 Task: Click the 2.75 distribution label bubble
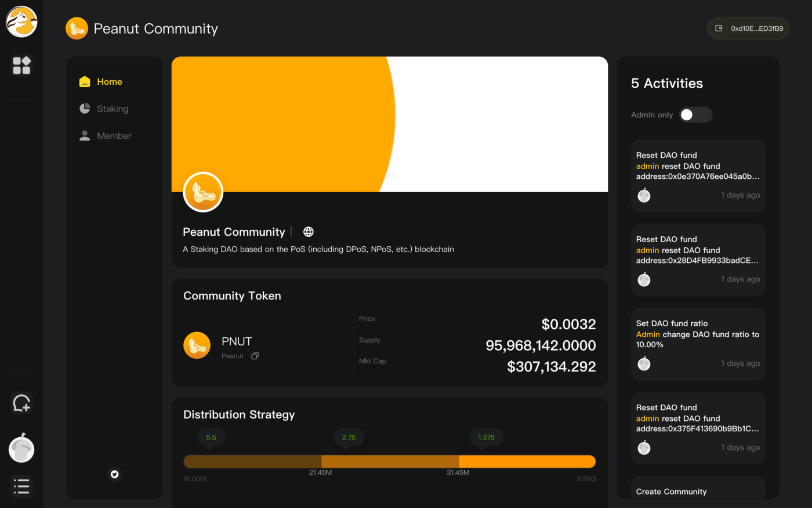point(349,438)
